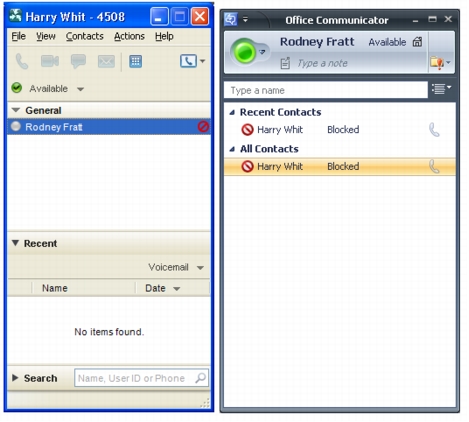469x422 pixels.
Task: Close the Office Communicator window
Action: coord(448,19)
